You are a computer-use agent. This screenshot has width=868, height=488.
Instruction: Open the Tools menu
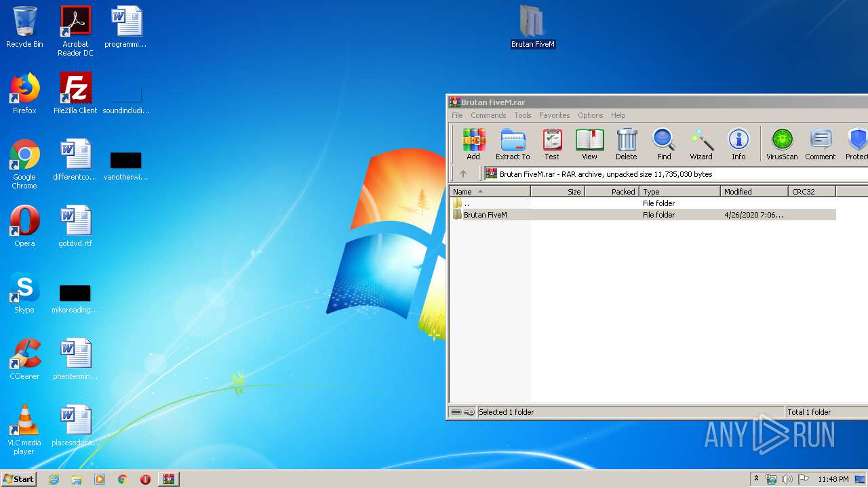(522, 115)
